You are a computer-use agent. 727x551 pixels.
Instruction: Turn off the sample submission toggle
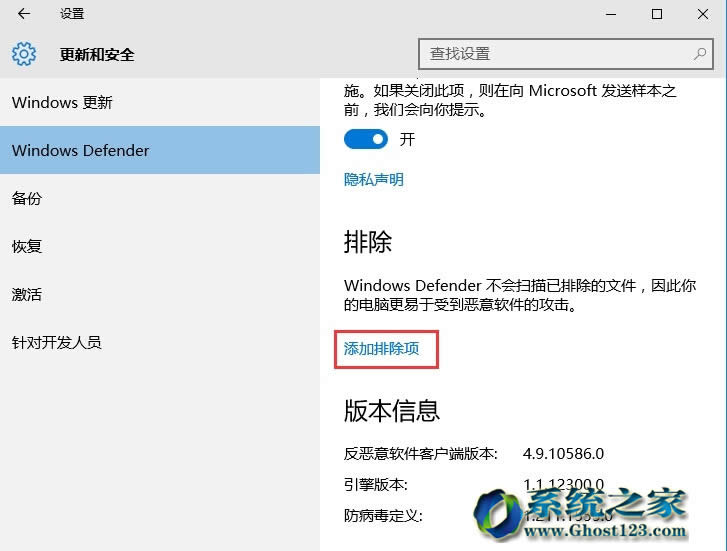365,139
